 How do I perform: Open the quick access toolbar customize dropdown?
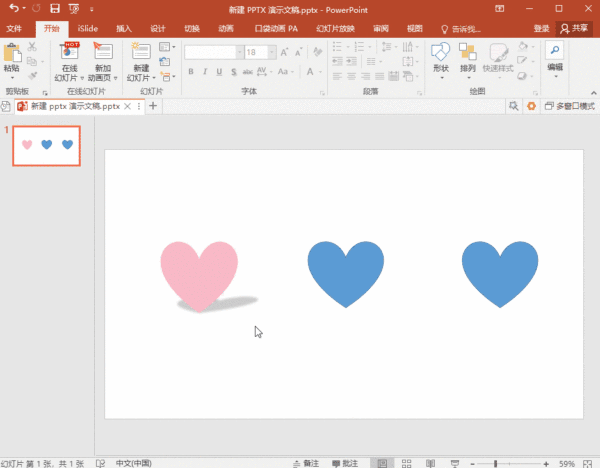click(x=91, y=9)
